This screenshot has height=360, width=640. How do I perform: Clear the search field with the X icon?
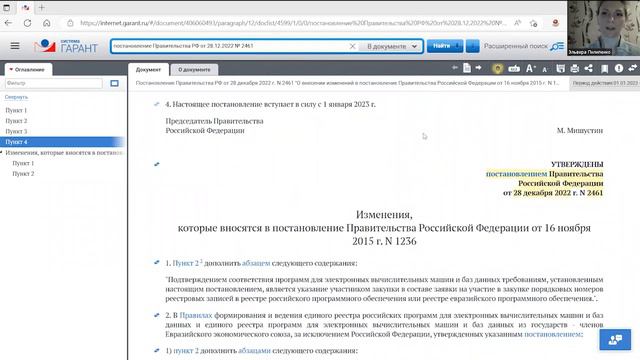point(352,46)
